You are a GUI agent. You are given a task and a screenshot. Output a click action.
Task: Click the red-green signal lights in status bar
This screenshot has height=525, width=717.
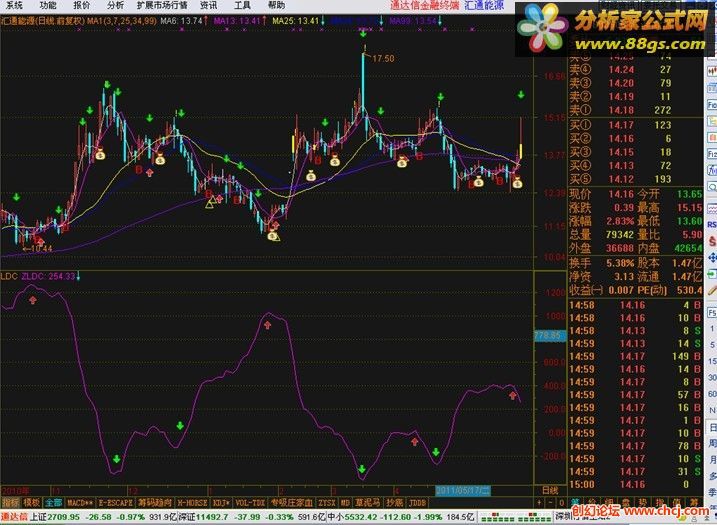(x=516, y=517)
